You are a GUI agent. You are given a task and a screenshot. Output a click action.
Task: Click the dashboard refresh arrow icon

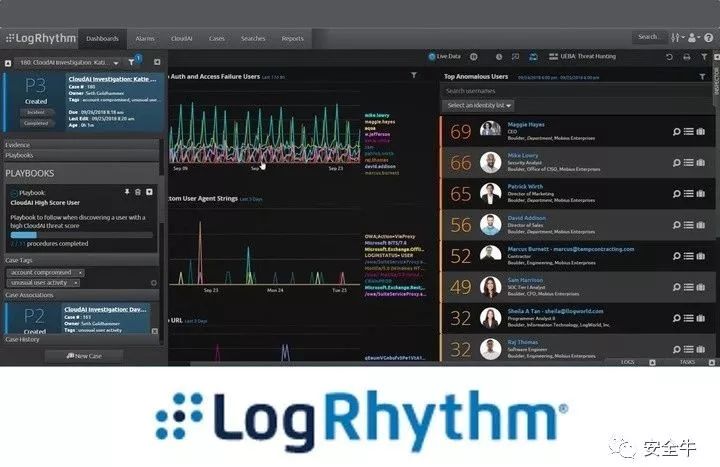coord(669,57)
